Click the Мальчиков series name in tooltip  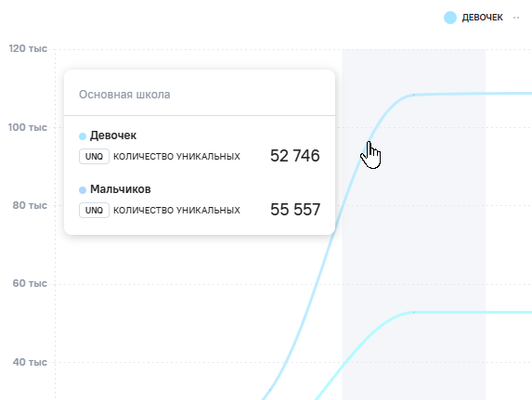pyautogui.click(x=121, y=189)
